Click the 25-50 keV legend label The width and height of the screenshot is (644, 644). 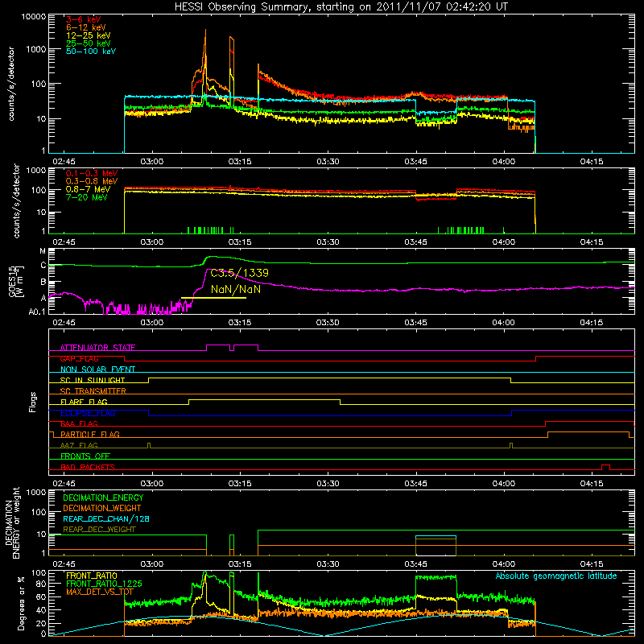click(x=89, y=43)
